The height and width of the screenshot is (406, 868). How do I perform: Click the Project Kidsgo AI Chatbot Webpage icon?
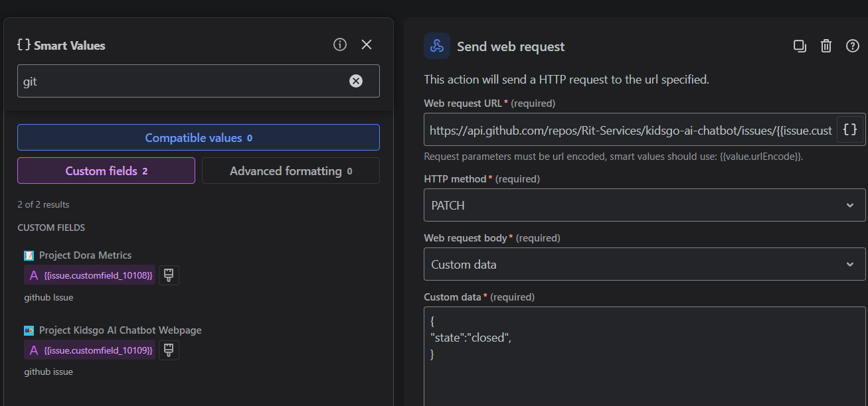tap(29, 330)
